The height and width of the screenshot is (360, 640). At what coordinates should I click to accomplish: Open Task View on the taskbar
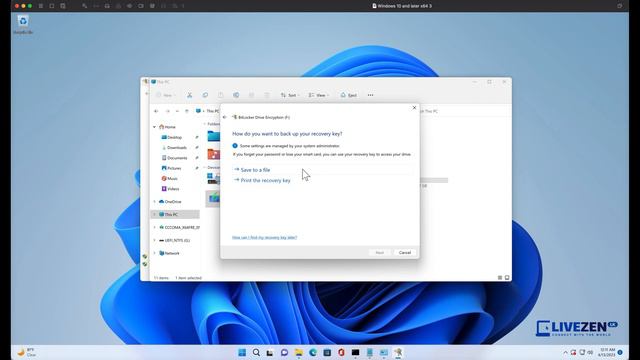270,352
